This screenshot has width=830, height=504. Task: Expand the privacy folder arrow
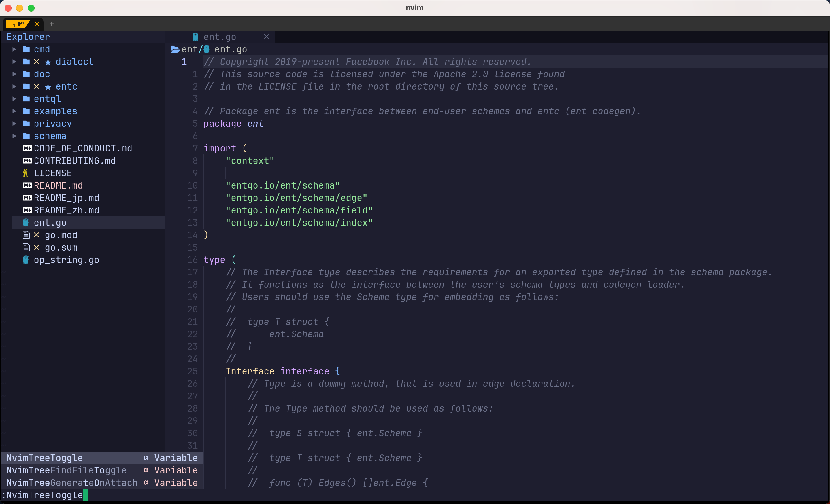click(x=14, y=124)
